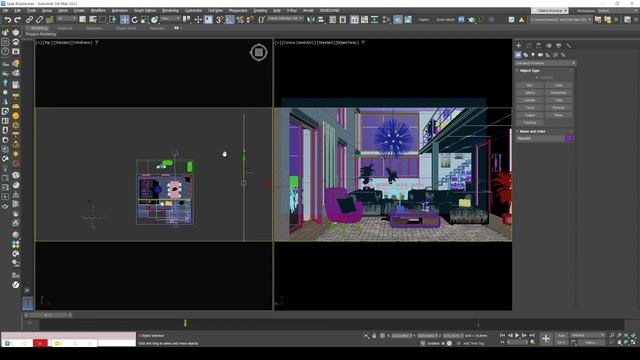640x360 pixels.
Task: Click the Box primitive button
Action: (530, 85)
